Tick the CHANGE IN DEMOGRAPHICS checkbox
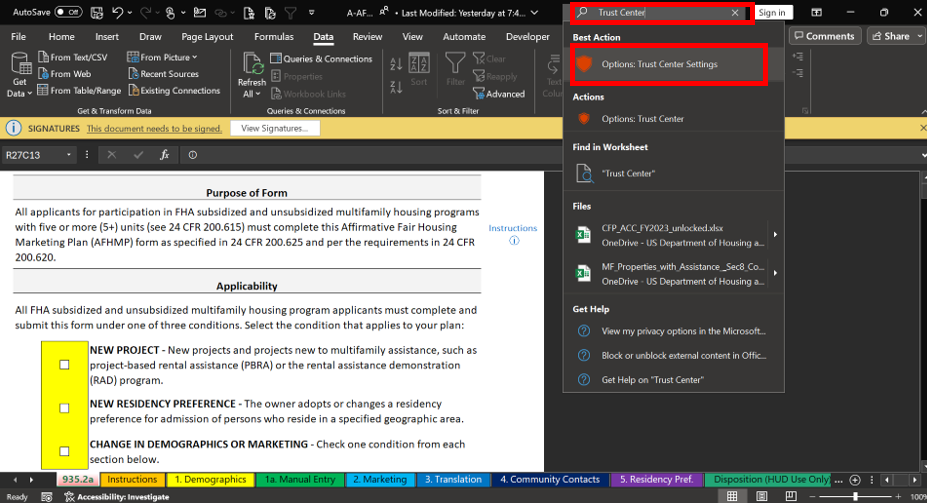 (x=65, y=451)
